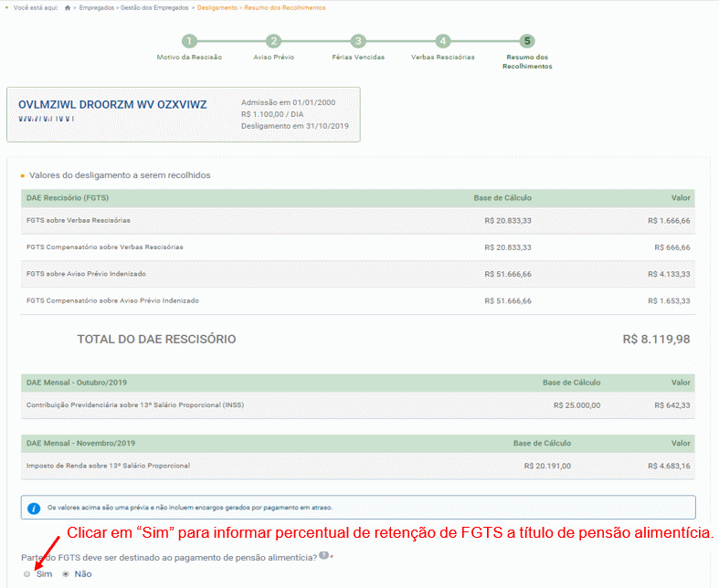
Task: Click the value R$ 666,66
Action: point(672,247)
